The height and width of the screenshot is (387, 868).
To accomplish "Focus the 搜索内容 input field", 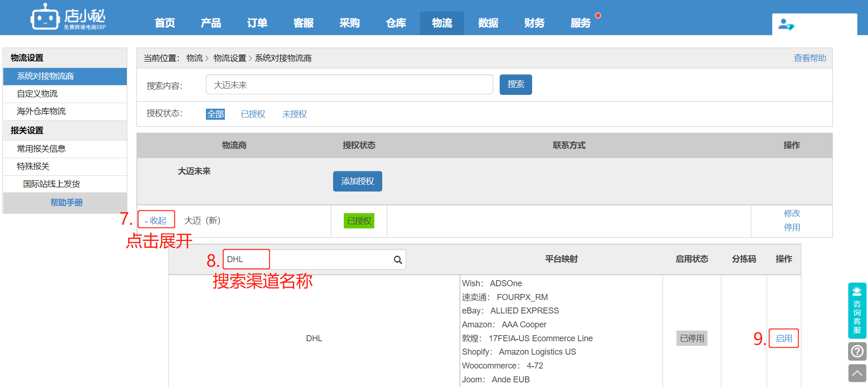I will pos(349,85).
